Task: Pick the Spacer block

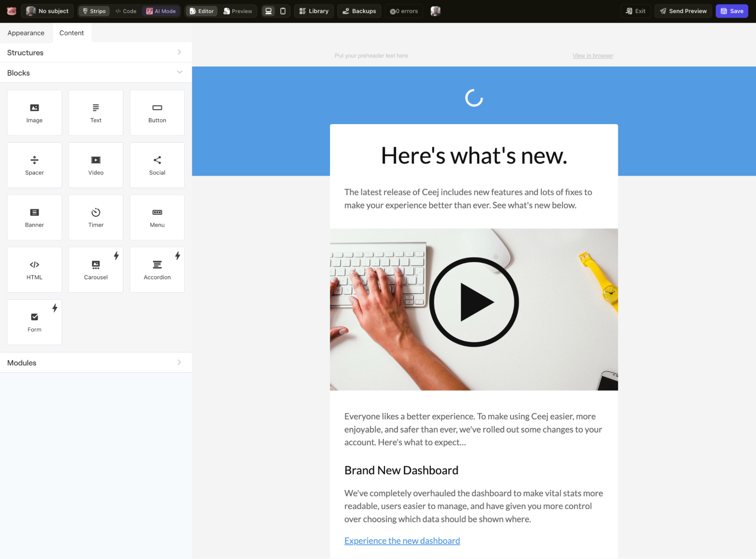Action: pos(34,165)
